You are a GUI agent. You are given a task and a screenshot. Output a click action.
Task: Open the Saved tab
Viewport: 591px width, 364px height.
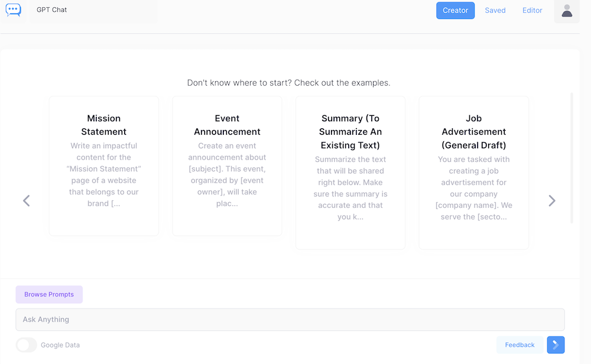pos(495,11)
